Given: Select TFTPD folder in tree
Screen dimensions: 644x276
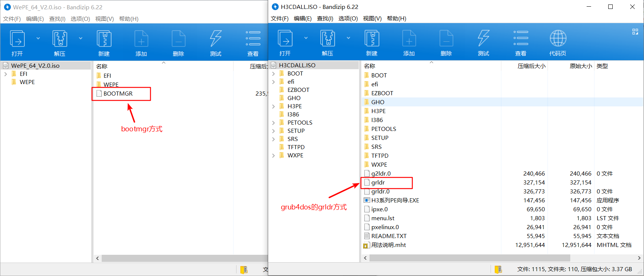Looking at the screenshot, I should point(296,147).
